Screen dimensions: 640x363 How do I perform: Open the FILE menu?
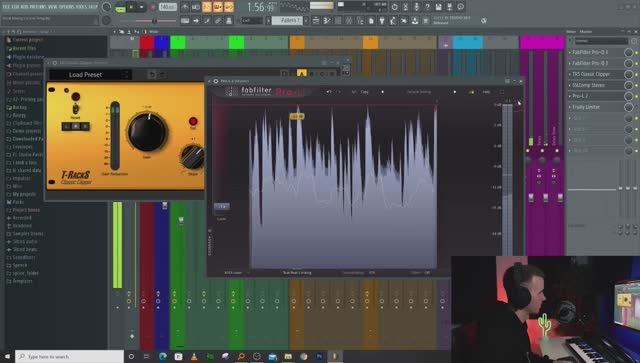[x=7, y=7]
